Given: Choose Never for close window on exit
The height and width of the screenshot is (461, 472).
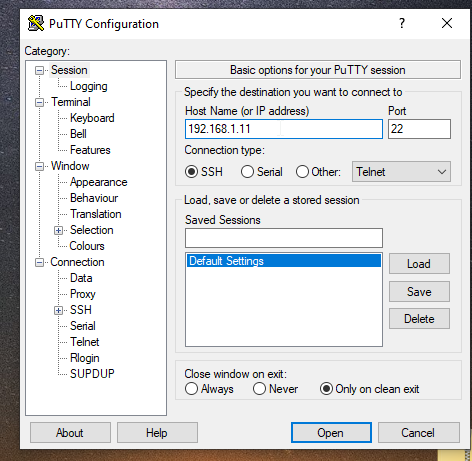Looking at the screenshot, I should [x=259, y=389].
